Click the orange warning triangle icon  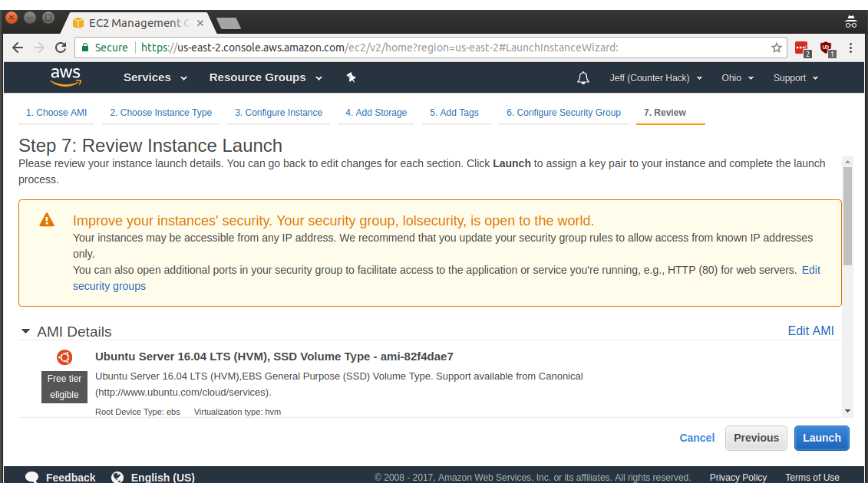pos(47,220)
